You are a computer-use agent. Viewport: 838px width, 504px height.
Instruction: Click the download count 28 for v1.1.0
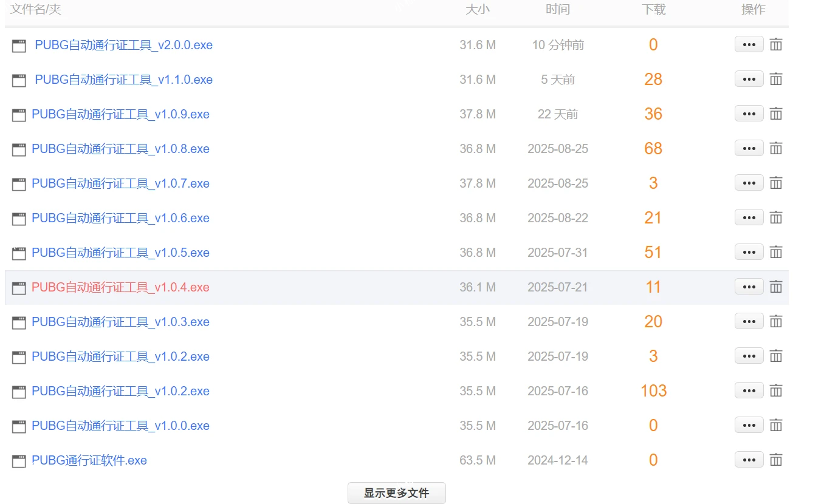653,79
